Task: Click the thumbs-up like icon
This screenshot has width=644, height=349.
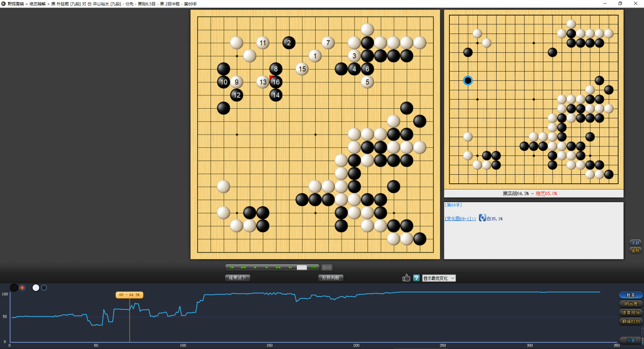Action: (x=406, y=278)
